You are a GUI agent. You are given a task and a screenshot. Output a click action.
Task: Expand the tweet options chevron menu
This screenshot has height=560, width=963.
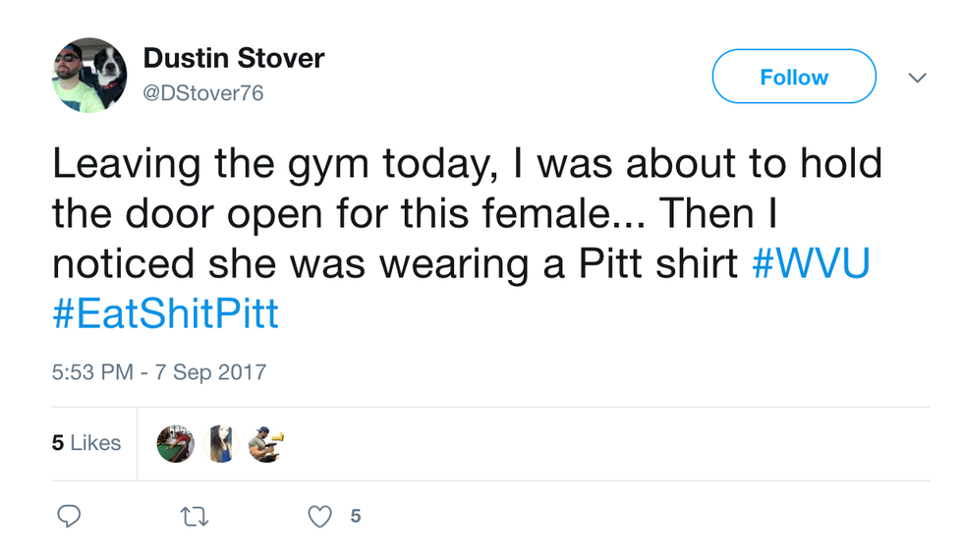pyautogui.click(x=917, y=78)
